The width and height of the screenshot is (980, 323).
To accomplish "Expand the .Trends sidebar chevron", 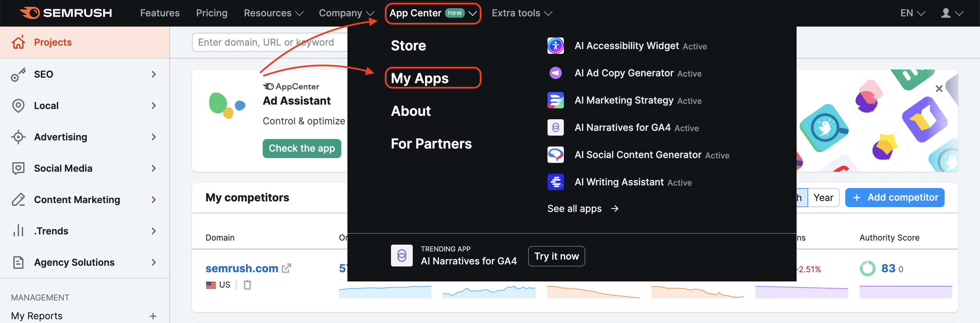I will coord(154,231).
